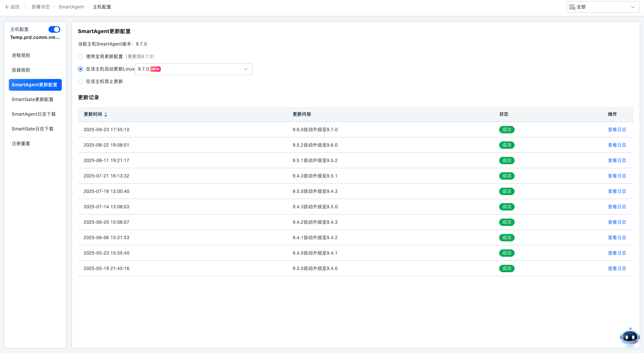Click 部署状态 in the breadcrumb
Viewport: 644px width, 353px height.
coord(41,7)
